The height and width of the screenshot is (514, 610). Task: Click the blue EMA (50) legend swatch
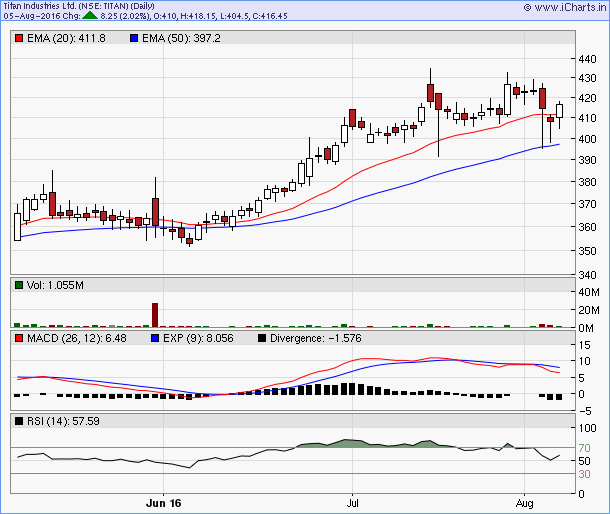[134, 38]
